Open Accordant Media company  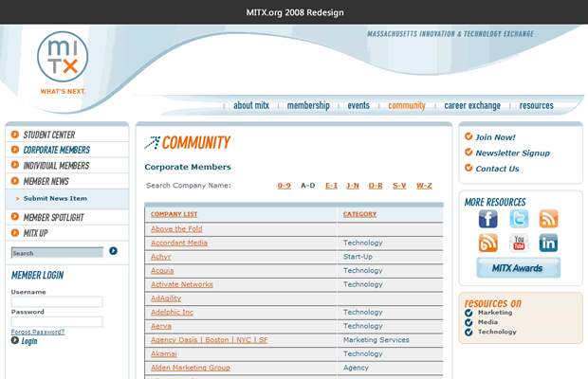[x=179, y=243]
